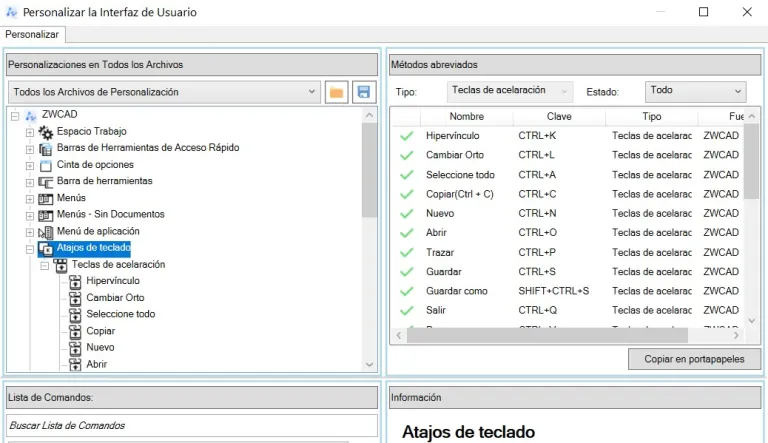
Task: Click the Buscar Lista de Comandos search field
Action: (x=192, y=425)
